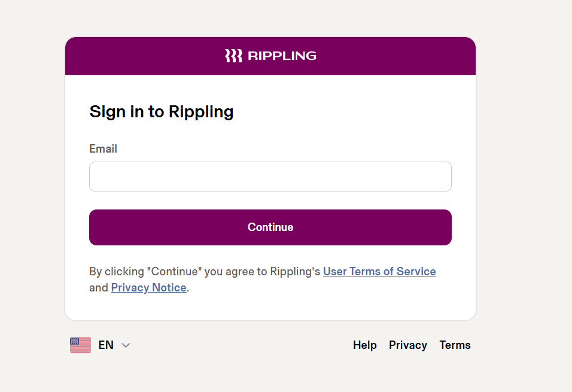Image resolution: width=572 pixels, height=392 pixels.
Task: Select the EN text to change language
Action: pos(106,345)
